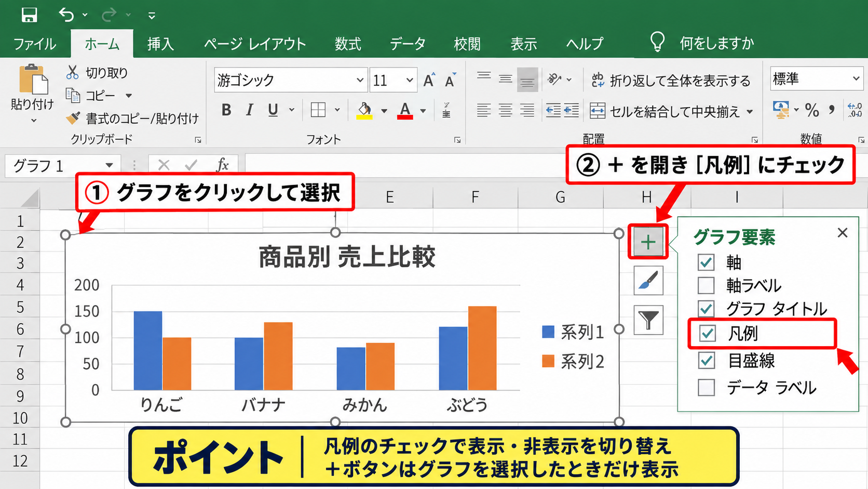Image resolution: width=868 pixels, height=489 pixels.
Task: Close the グラフ要素 panel
Action: 842,233
